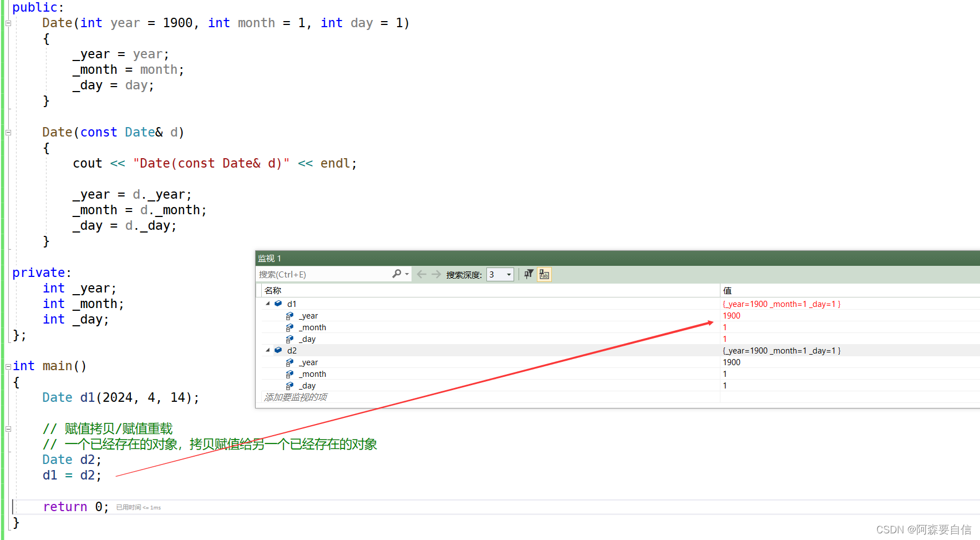
Task: Click the private field icon beside d2's _year
Action: (290, 362)
